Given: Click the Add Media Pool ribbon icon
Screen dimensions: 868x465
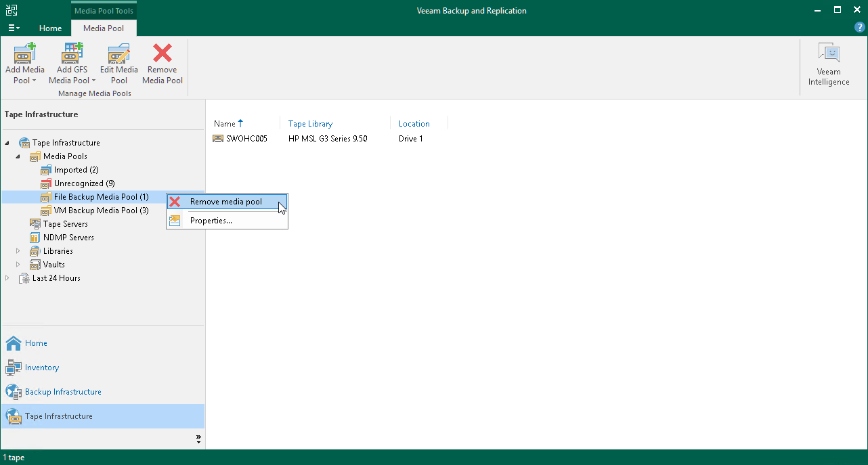Looking at the screenshot, I should pos(25,53).
